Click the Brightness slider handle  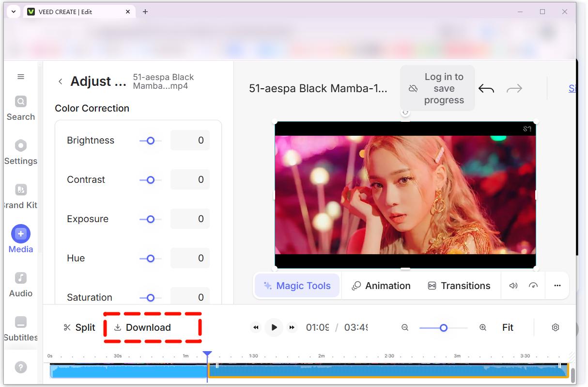tap(151, 141)
